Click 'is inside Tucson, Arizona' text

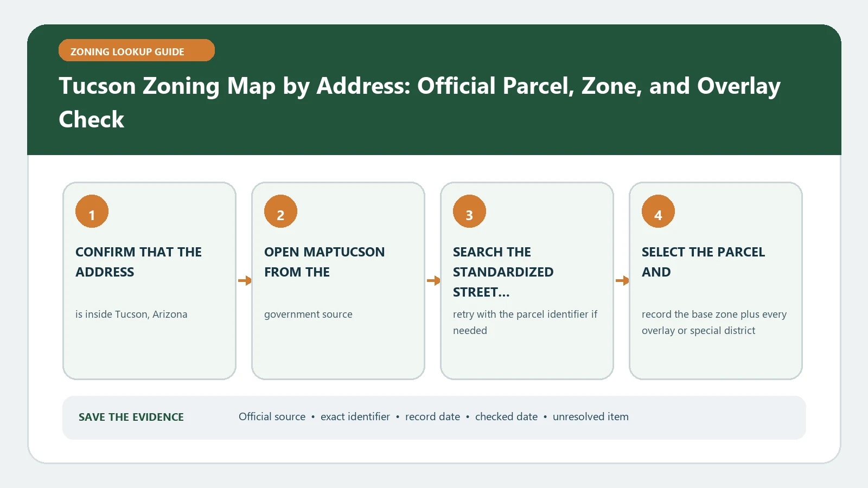[x=131, y=314]
